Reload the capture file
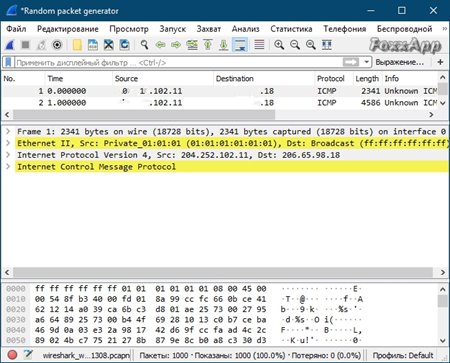 (125, 45)
